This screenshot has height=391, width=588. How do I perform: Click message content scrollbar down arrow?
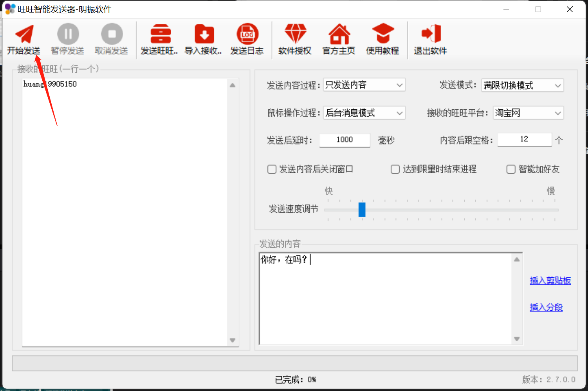click(x=517, y=339)
